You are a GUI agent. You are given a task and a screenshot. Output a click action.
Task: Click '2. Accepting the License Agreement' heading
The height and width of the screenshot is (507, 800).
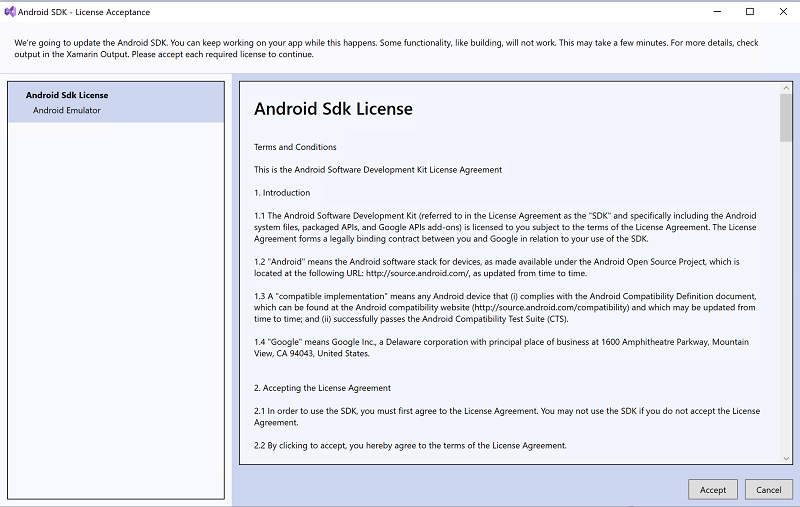click(322, 388)
